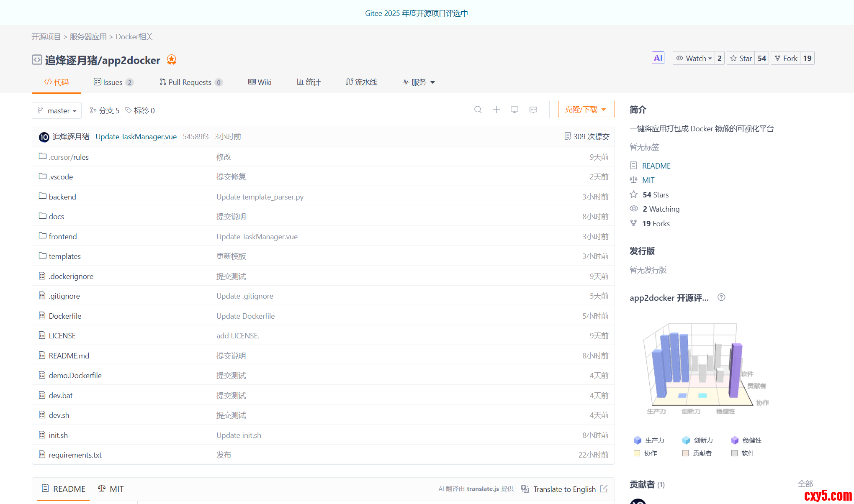The height and width of the screenshot is (504, 854).
Task: Expand the 克隆/下载 dropdown button
Action: pos(586,109)
